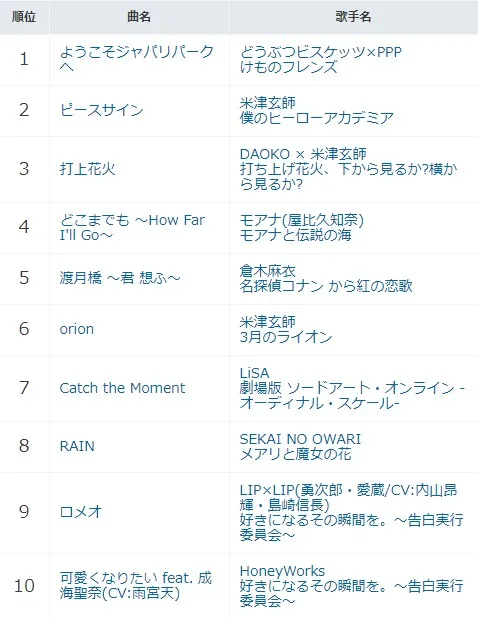Click artist LiSA

click(254, 373)
